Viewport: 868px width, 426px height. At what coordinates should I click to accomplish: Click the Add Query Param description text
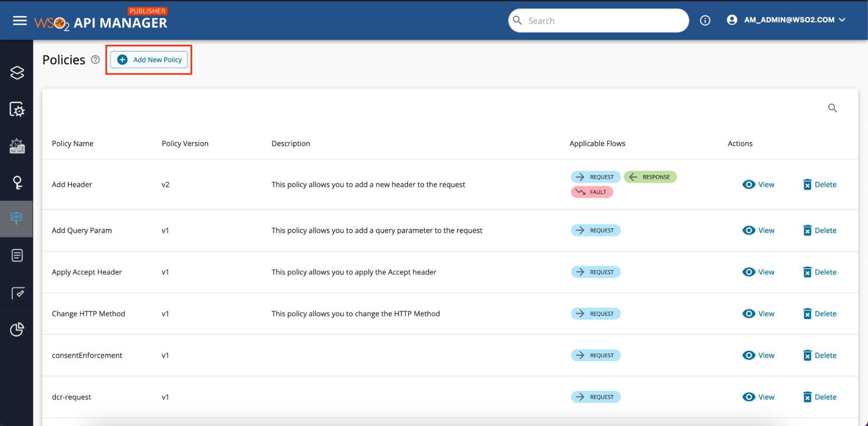[x=377, y=231]
